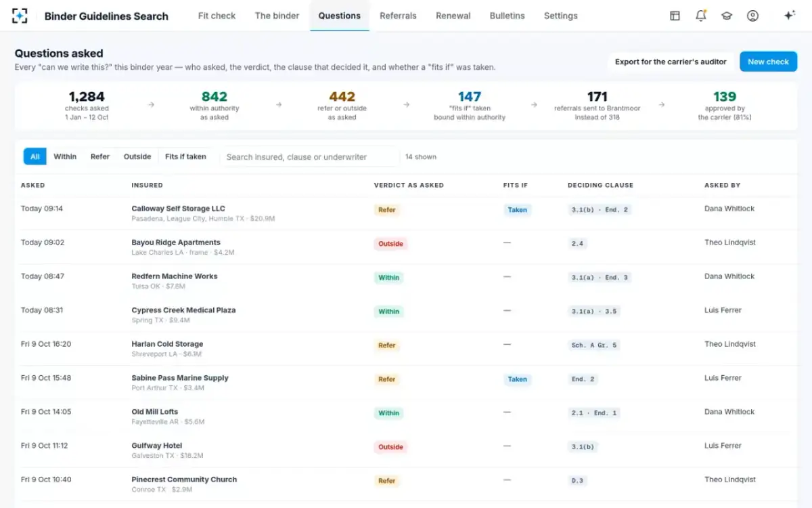This screenshot has width=812, height=508.
Task: Click the Taken badge in the Calloway row
Action: point(518,210)
